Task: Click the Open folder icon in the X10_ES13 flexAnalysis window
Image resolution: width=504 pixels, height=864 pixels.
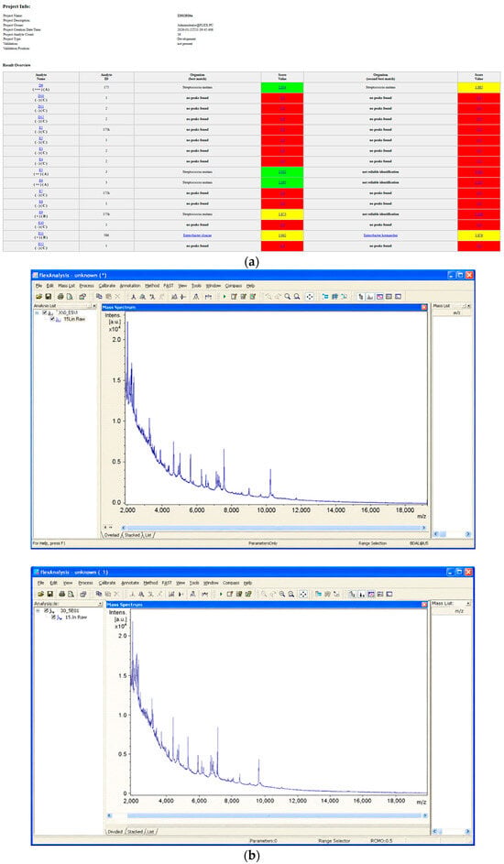Action: pyautogui.click(x=39, y=297)
